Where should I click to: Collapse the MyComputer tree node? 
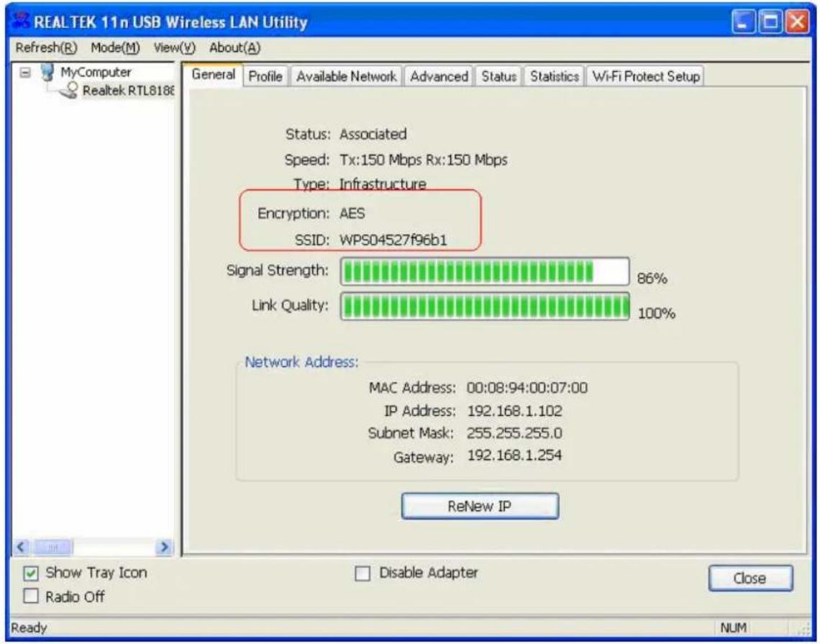click(24, 72)
